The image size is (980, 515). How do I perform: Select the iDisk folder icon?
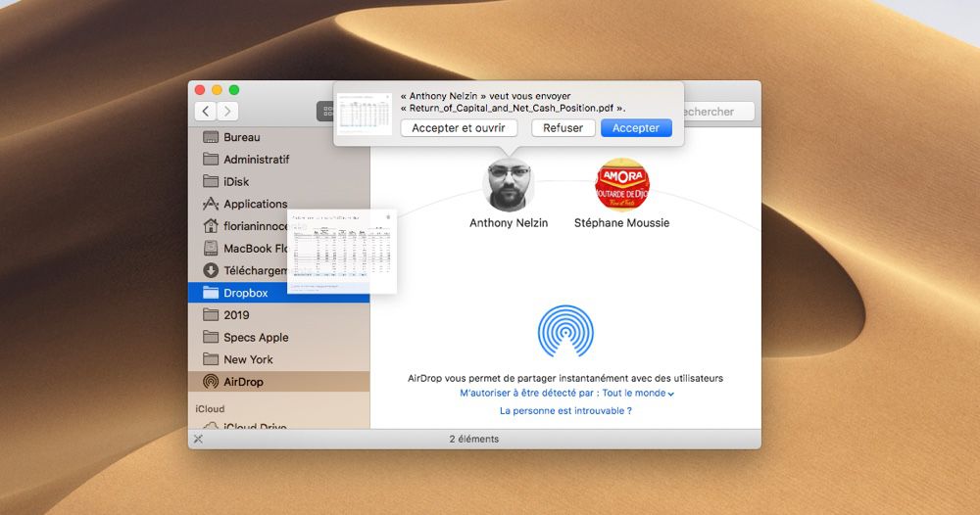211,182
